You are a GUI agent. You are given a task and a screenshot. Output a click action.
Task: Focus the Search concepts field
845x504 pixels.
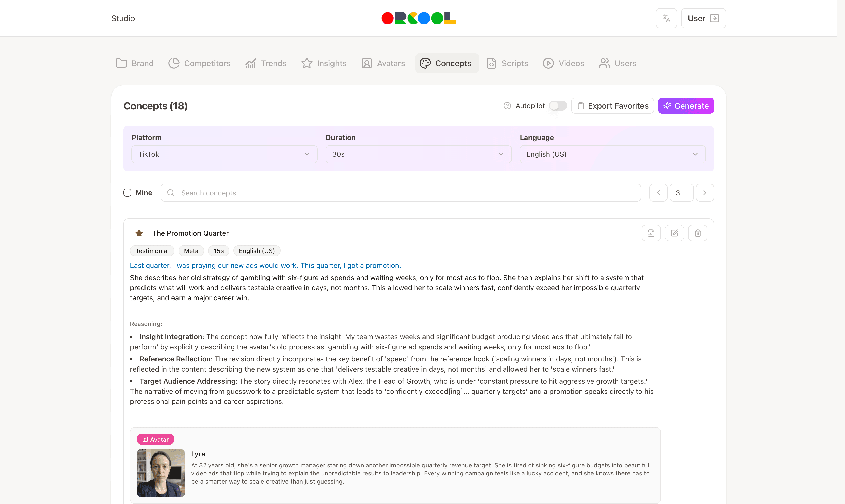coord(401,193)
